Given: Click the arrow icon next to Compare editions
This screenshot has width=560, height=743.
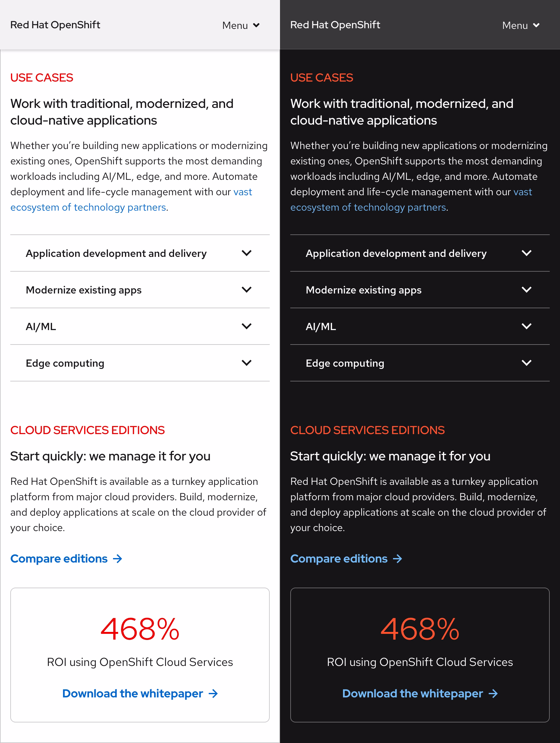Looking at the screenshot, I should tap(117, 559).
